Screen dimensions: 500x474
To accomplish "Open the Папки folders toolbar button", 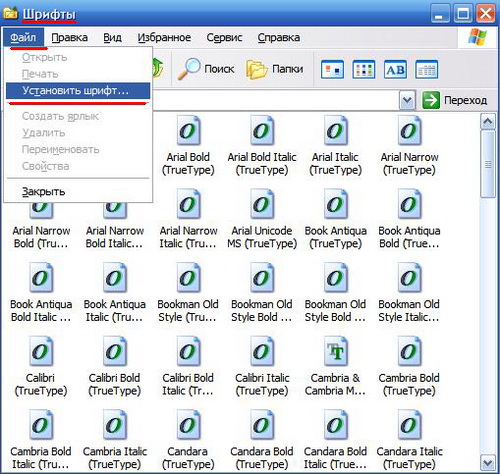I will 275,69.
